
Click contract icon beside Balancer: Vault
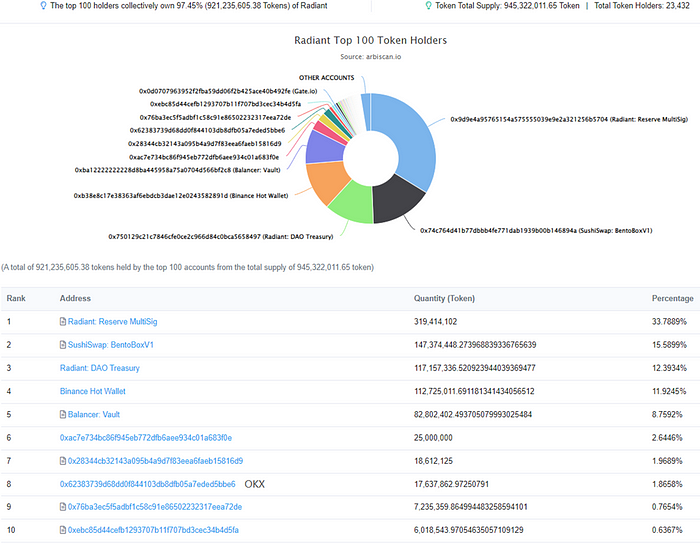click(63, 414)
